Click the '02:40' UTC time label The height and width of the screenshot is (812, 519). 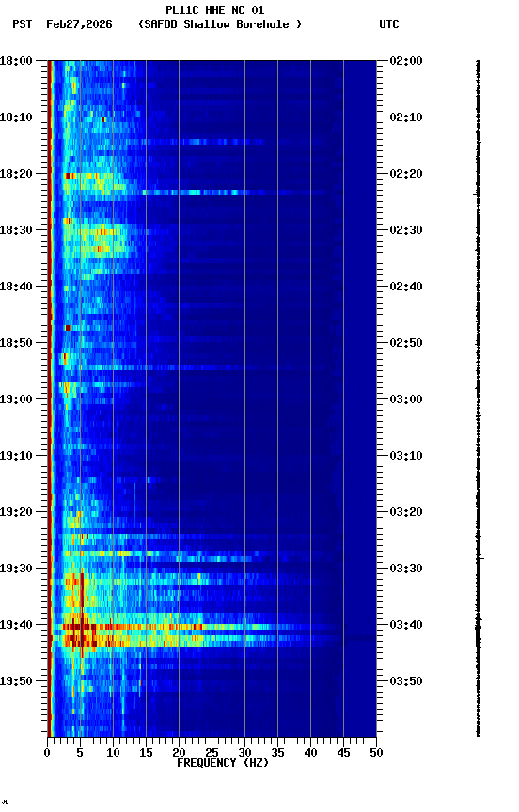click(406, 287)
